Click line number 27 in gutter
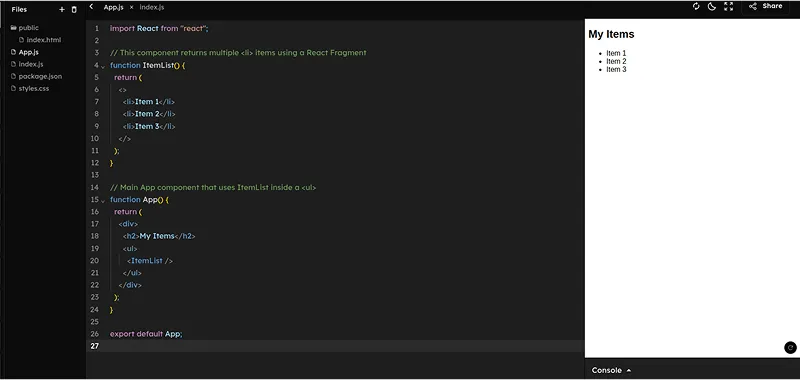The image size is (800, 380). coord(95,346)
